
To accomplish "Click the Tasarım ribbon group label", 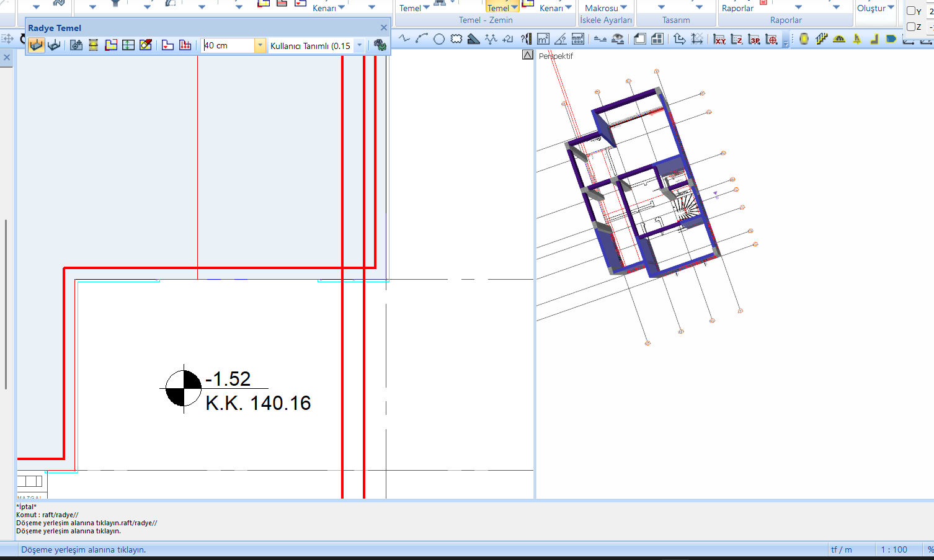I will click(676, 20).
